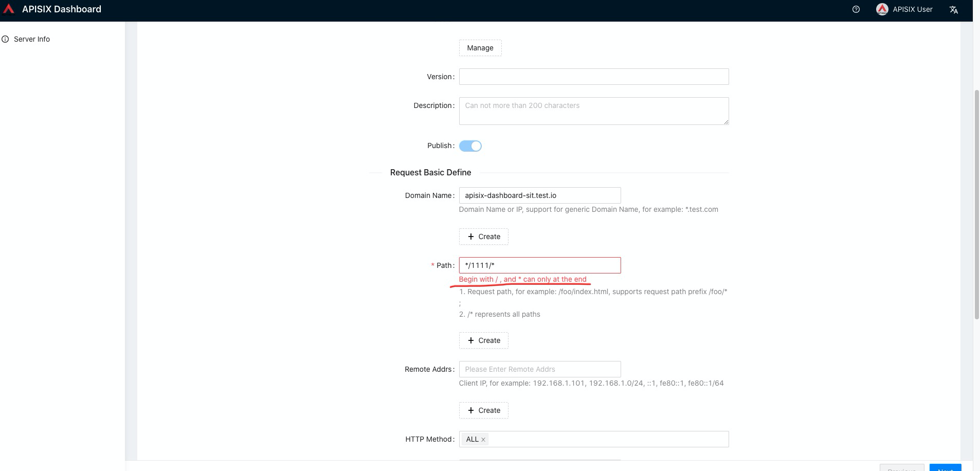The width and height of the screenshot is (980, 471).
Task: Click the Manage button
Action: (480, 48)
